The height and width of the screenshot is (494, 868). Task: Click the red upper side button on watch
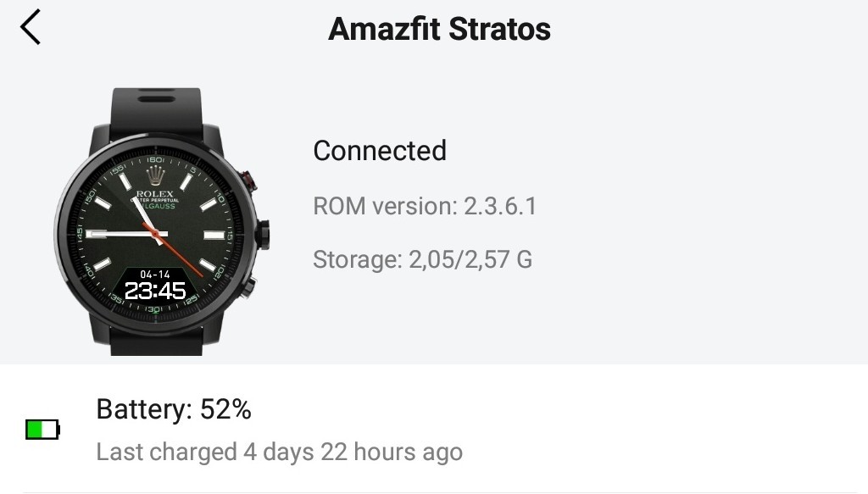point(250,180)
